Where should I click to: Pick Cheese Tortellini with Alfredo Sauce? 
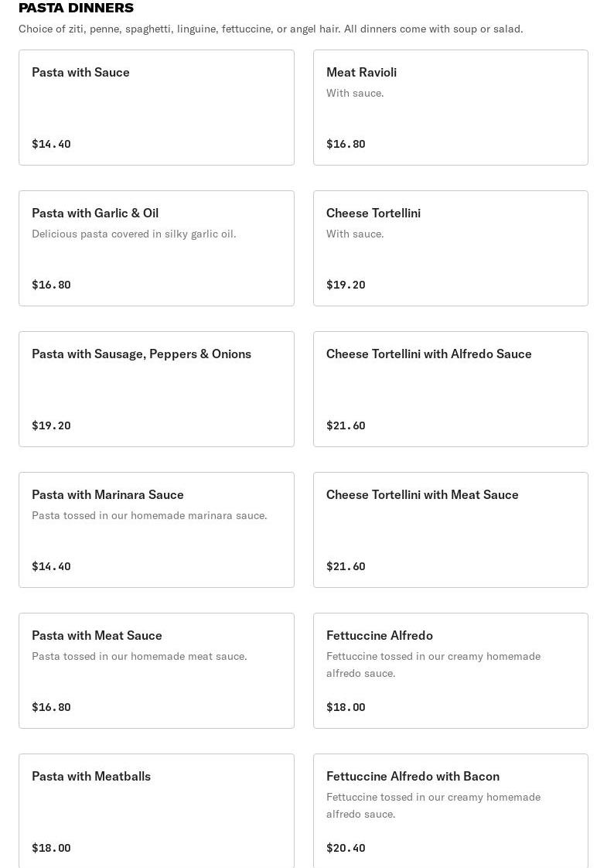coord(450,389)
